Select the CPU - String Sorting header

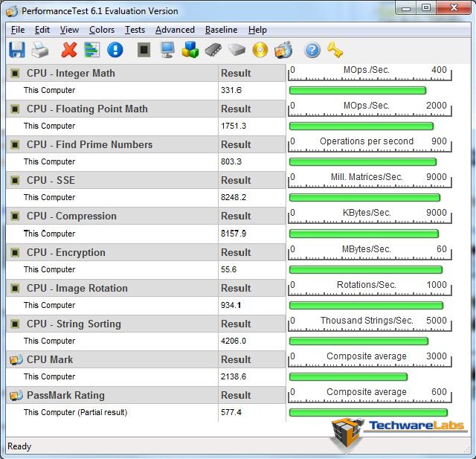tap(74, 324)
